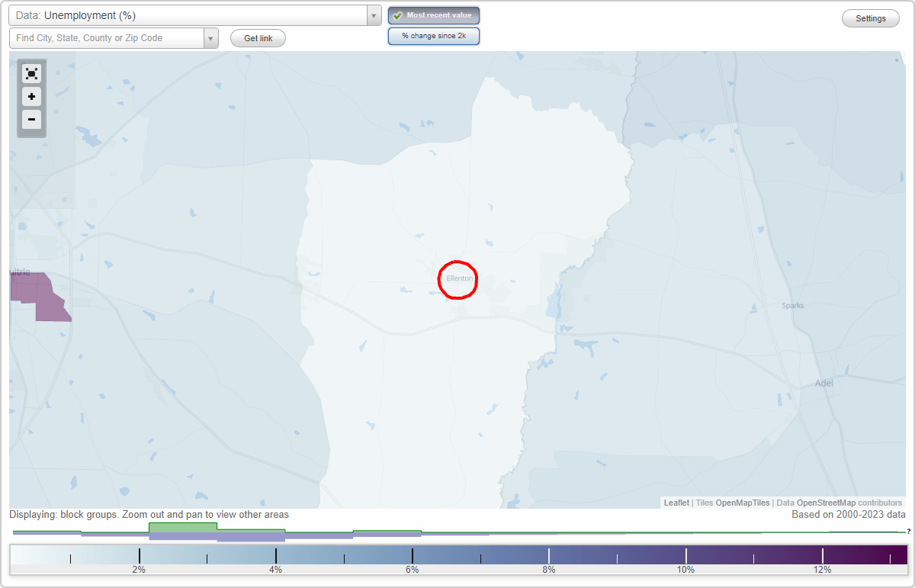This screenshot has height=588, width=915.
Task: Click the fullscreen map icon
Action: click(x=31, y=74)
